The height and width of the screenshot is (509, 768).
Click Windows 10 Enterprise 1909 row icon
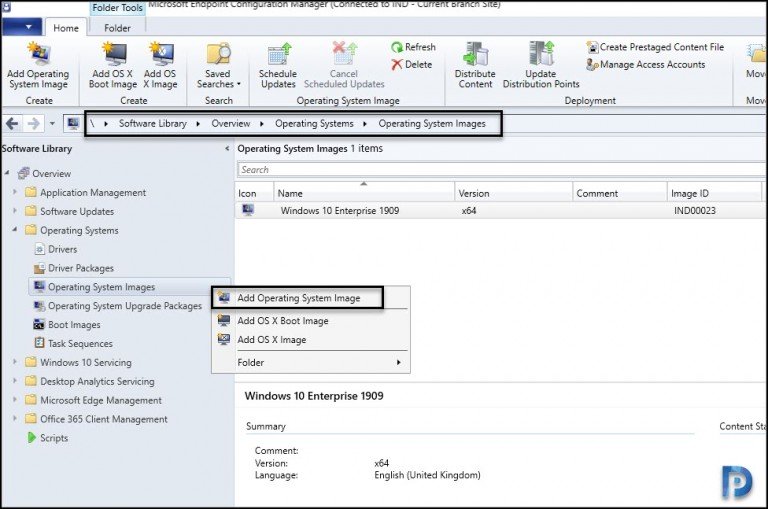pos(248,210)
